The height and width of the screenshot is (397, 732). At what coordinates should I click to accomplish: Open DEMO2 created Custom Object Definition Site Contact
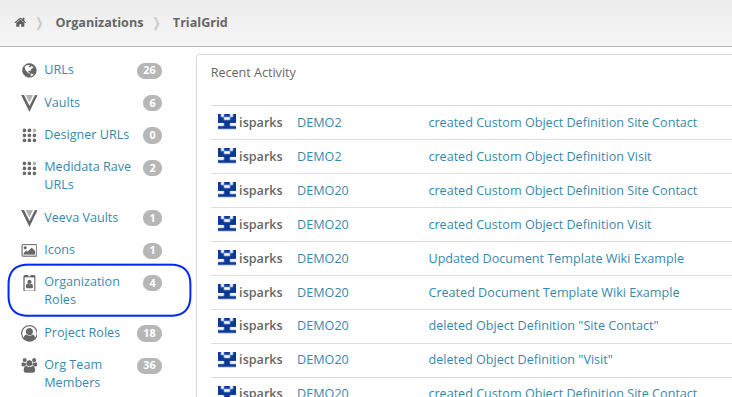point(563,122)
